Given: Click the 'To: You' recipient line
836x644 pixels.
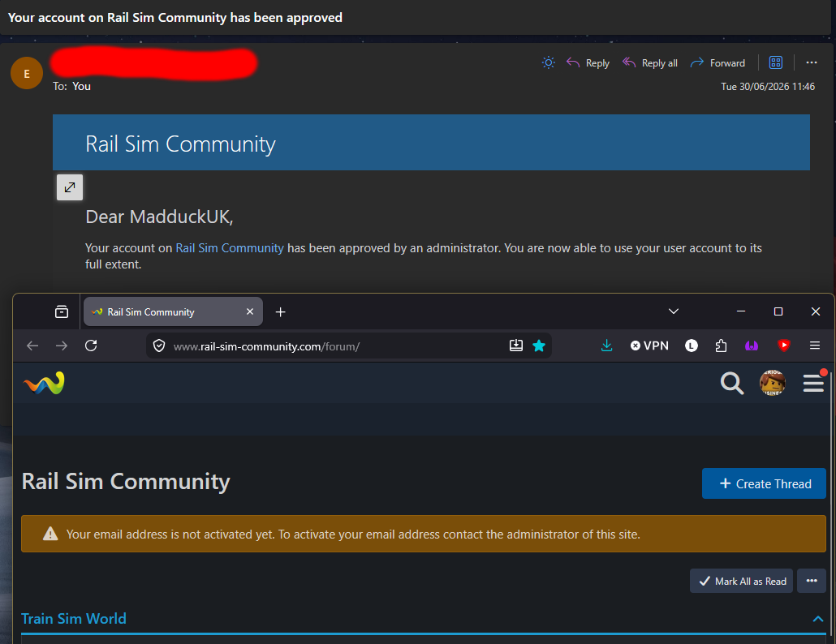Looking at the screenshot, I should pos(71,86).
